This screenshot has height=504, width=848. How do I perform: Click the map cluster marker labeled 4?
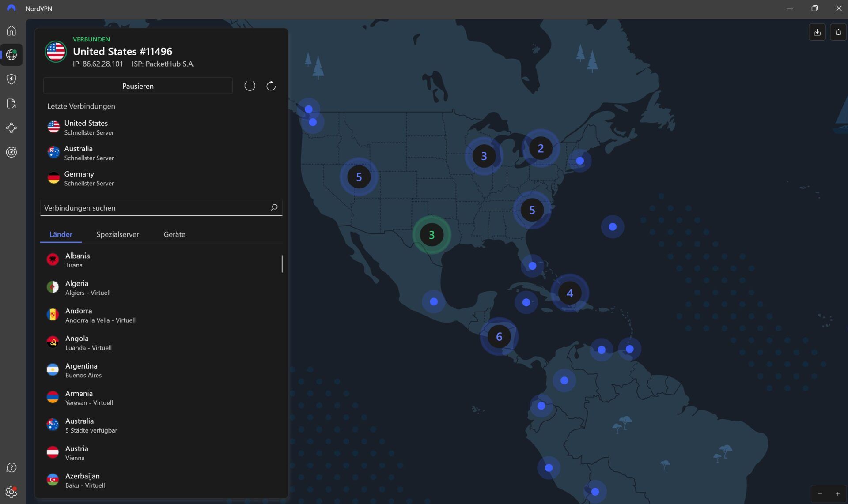[570, 293]
